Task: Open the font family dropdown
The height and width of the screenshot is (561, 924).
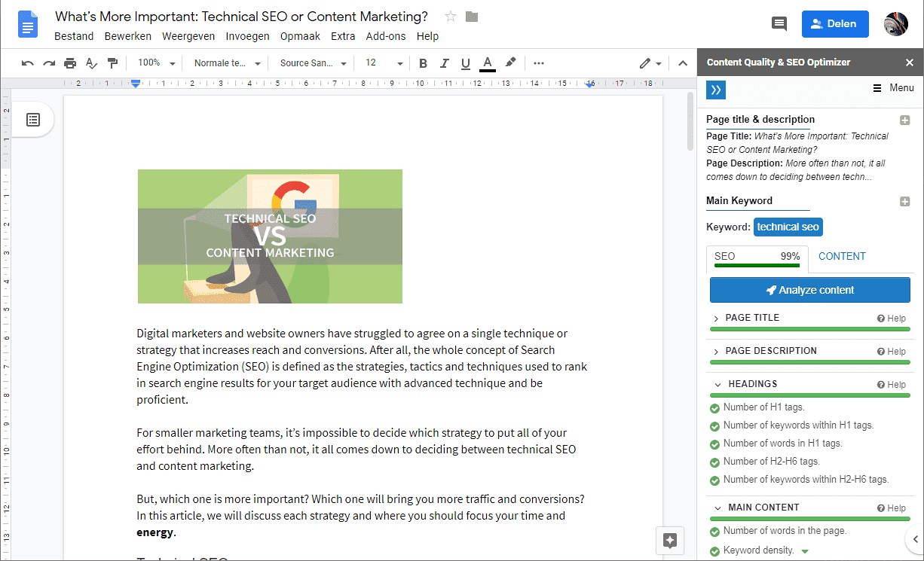Action: (x=313, y=63)
